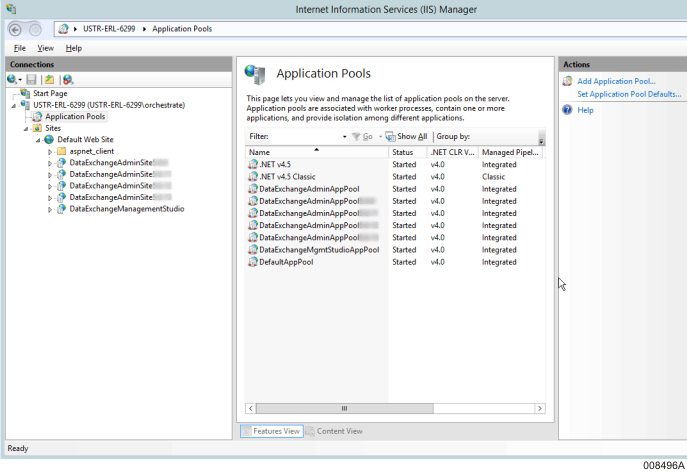This screenshot has height=473, width=687.
Task: Click the Default Web Site globe icon
Action: (x=49, y=139)
